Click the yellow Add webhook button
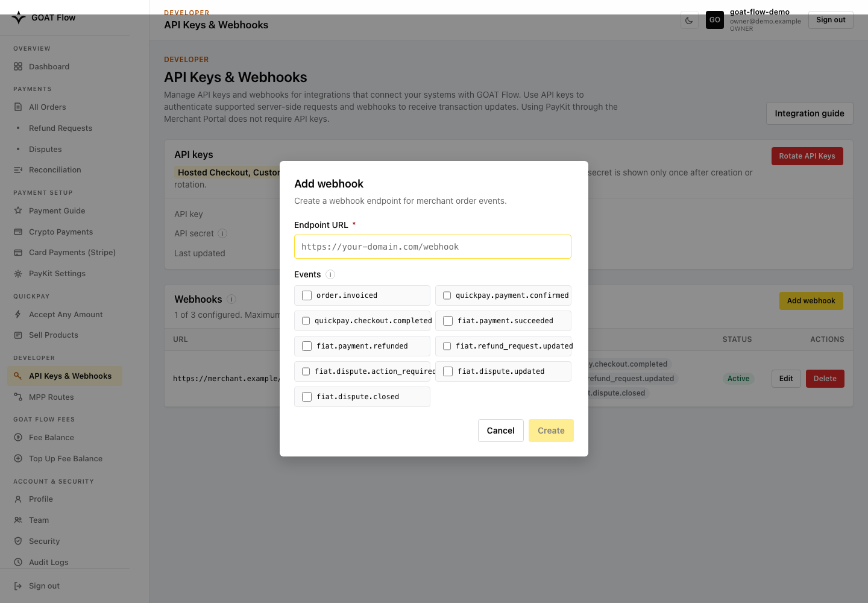The width and height of the screenshot is (868, 603). pyautogui.click(x=811, y=301)
